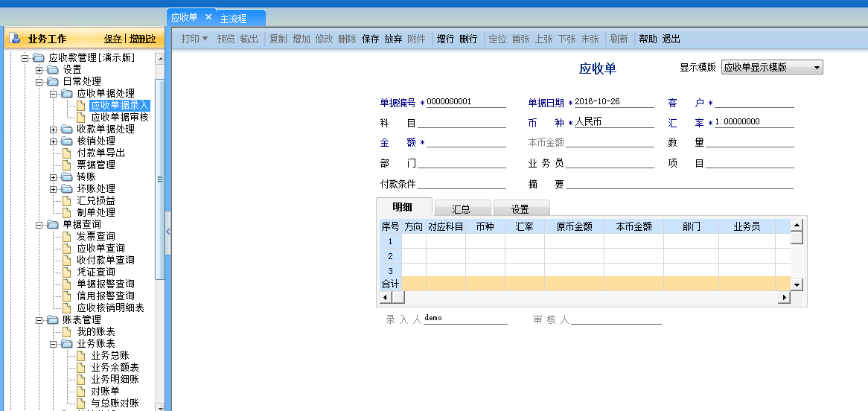Viewport: 868px width, 411px height.
Task: Open the 打印 dropdown in toolbar
Action: pos(195,39)
